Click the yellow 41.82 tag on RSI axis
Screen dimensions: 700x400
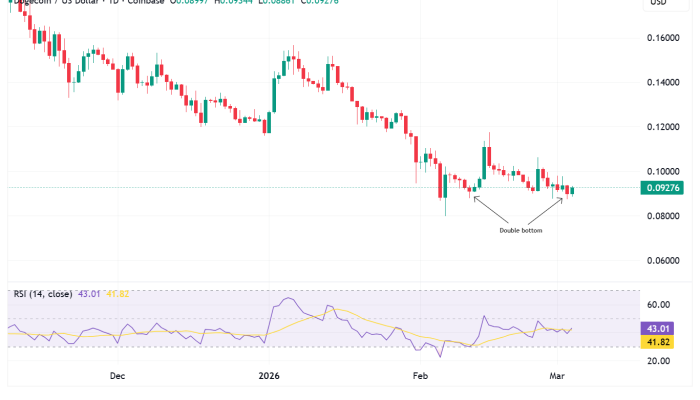pos(658,342)
